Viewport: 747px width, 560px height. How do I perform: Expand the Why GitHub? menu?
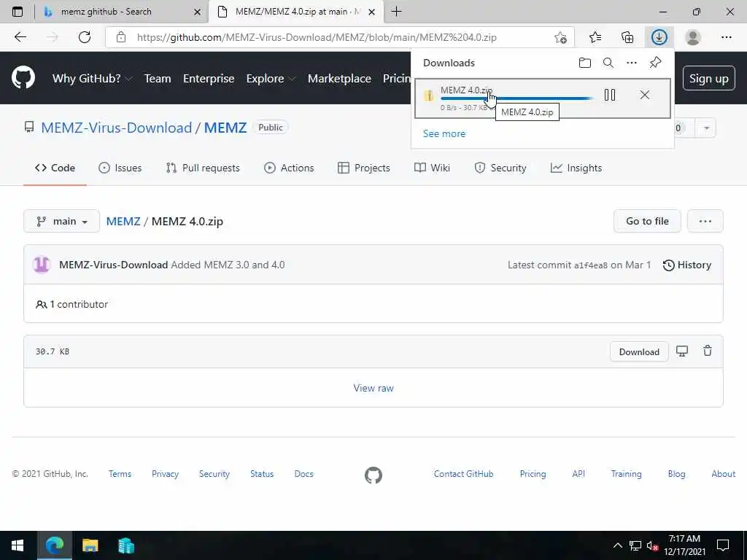(x=92, y=79)
